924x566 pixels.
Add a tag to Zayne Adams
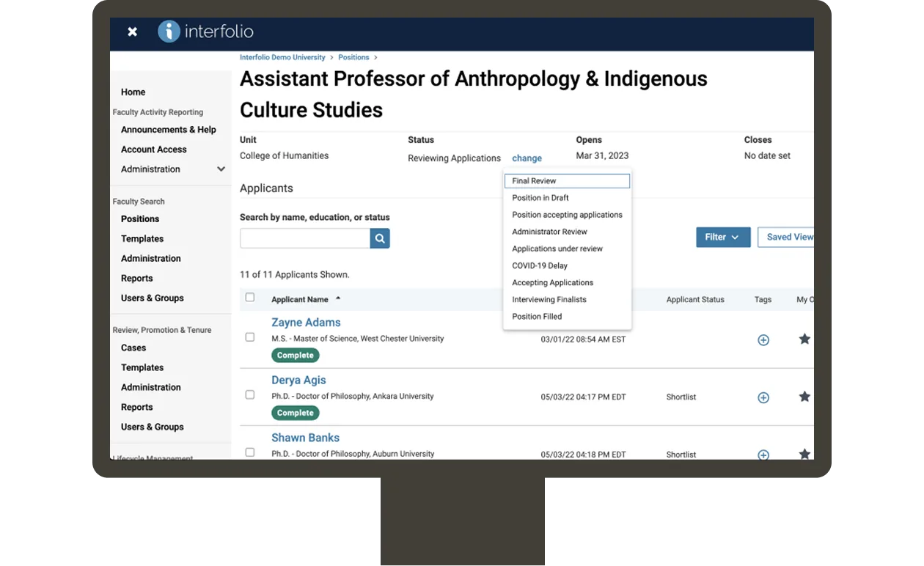tap(763, 340)
